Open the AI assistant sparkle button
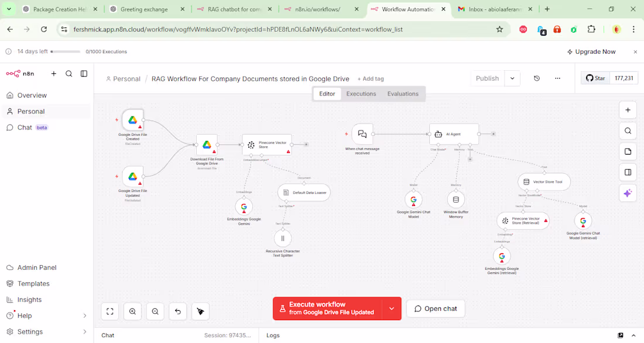This screenshot has height=343, width=644. pyautogui.click(x=628, y=193)
